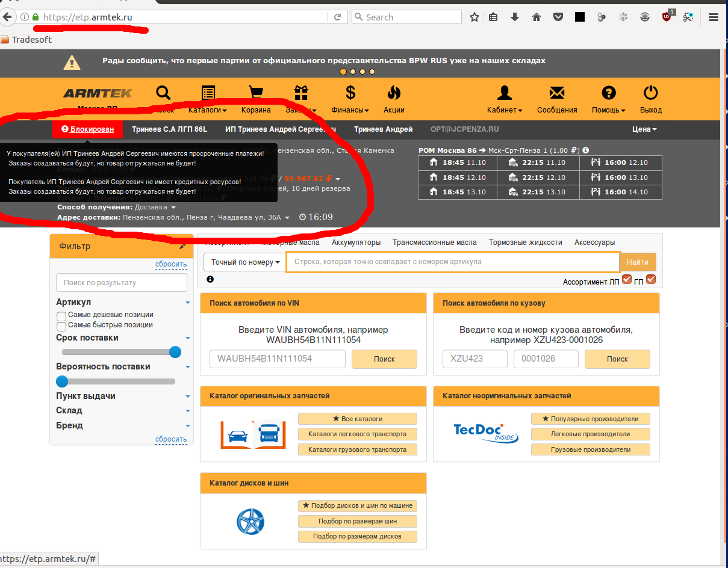Adjust the Вероятность поставки slider handle
The image size is (728, 568).
[x=62, y=381]
